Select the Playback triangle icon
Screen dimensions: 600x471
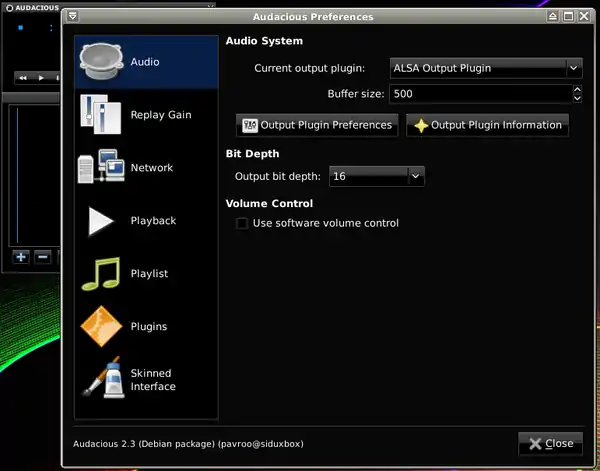(x=102, y=221)
